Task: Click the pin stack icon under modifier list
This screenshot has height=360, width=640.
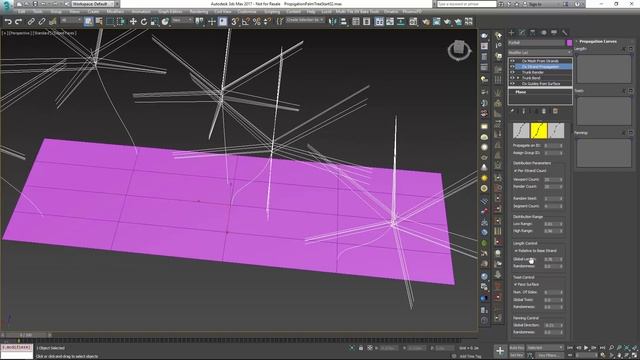Action: (x=512, y=111)
